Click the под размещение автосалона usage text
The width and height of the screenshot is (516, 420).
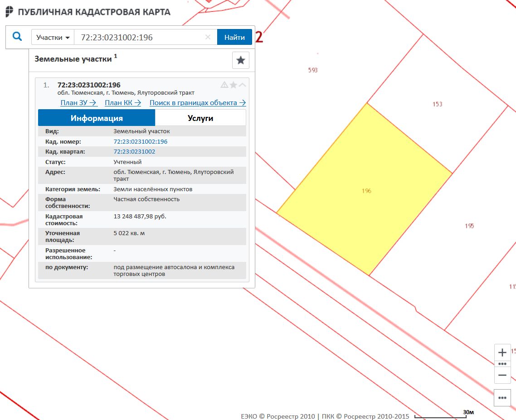174,270
